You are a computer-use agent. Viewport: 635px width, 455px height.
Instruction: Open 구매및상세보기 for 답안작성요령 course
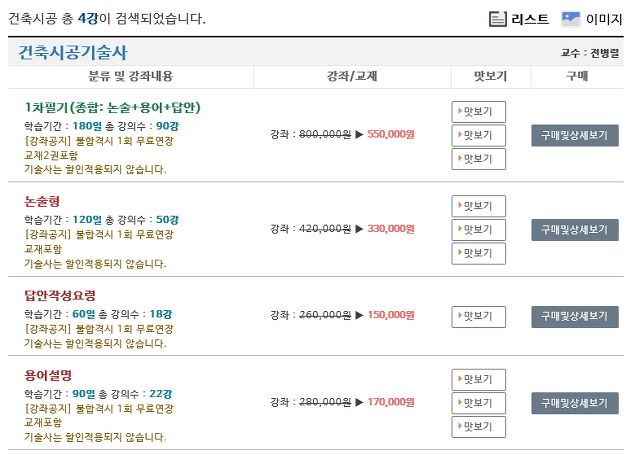click(x=575, y=317)
